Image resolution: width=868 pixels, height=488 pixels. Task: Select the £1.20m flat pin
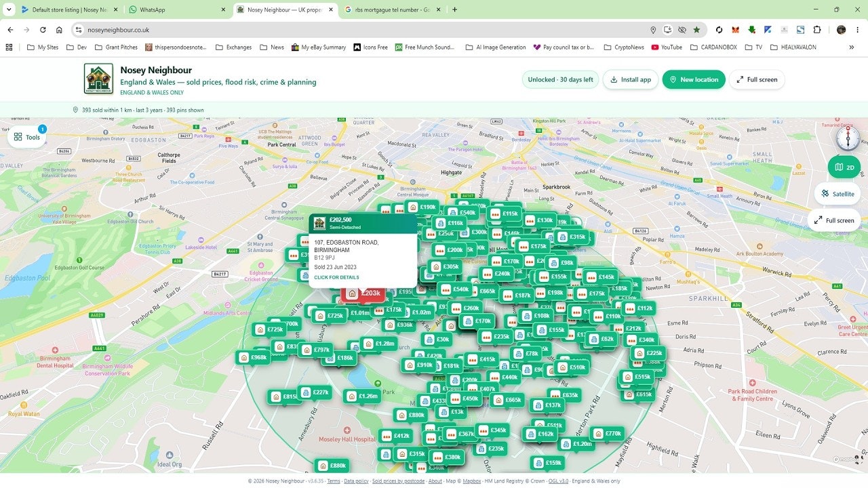(x=576, y=444)
